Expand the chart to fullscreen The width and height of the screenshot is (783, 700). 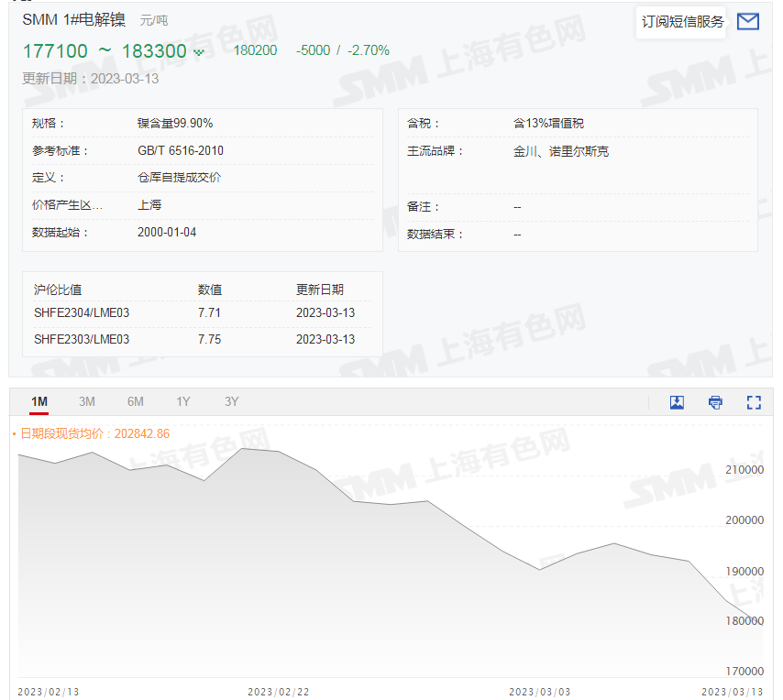pyautogui.click(x=754, y=401)
